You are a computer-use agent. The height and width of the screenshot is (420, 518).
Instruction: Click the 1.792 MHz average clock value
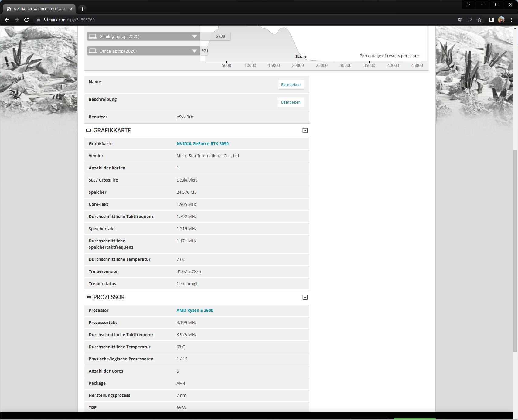(186, 217)
